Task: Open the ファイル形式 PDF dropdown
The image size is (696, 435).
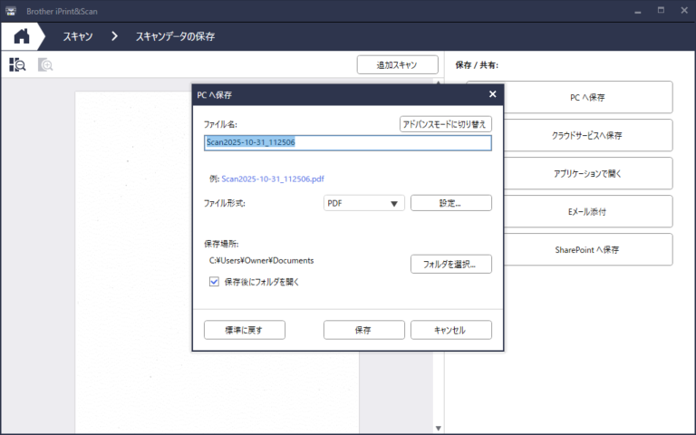Action: [364, 203]
